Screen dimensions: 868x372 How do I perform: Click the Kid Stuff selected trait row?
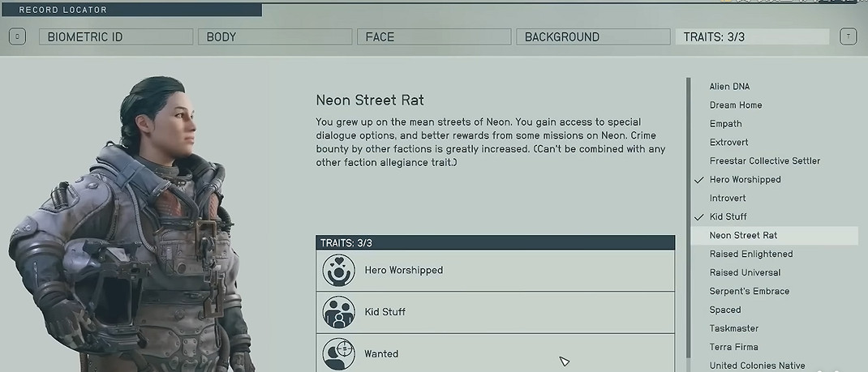(x=495, y=312)
